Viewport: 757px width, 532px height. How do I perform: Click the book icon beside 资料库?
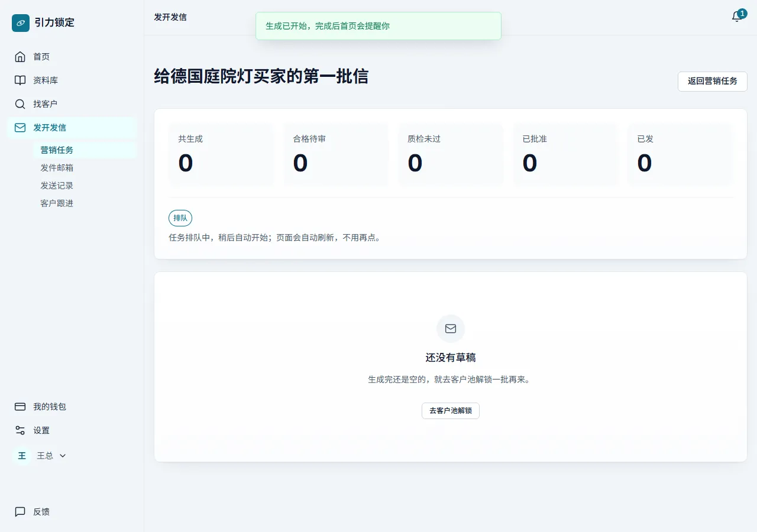pyautogui.click(x=20, y=80)
